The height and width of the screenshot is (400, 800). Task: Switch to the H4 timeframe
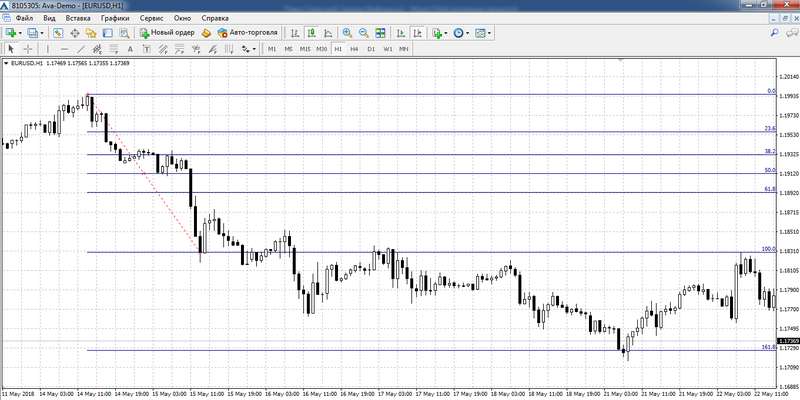click(x=354, y=48)
